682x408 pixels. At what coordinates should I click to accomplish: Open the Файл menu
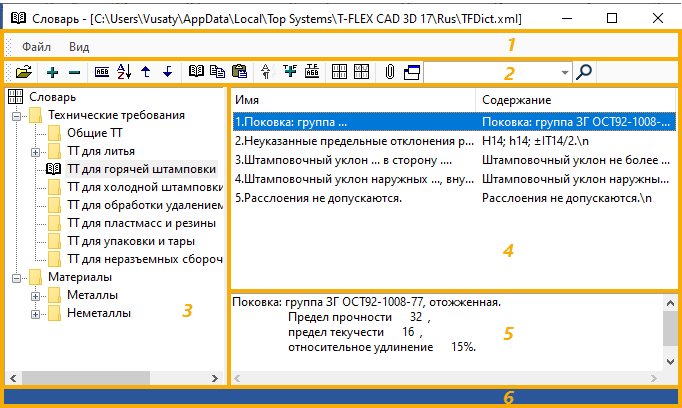point(37,47)
